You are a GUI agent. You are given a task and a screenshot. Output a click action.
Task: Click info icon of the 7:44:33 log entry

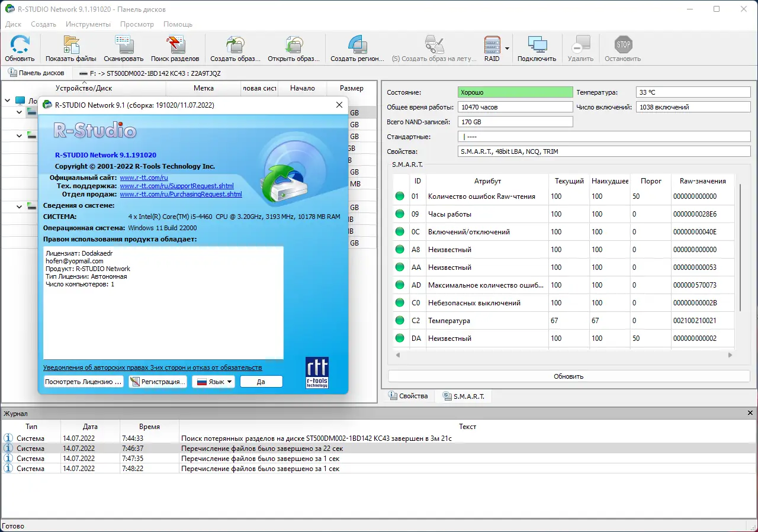click(x=8, y=439)
